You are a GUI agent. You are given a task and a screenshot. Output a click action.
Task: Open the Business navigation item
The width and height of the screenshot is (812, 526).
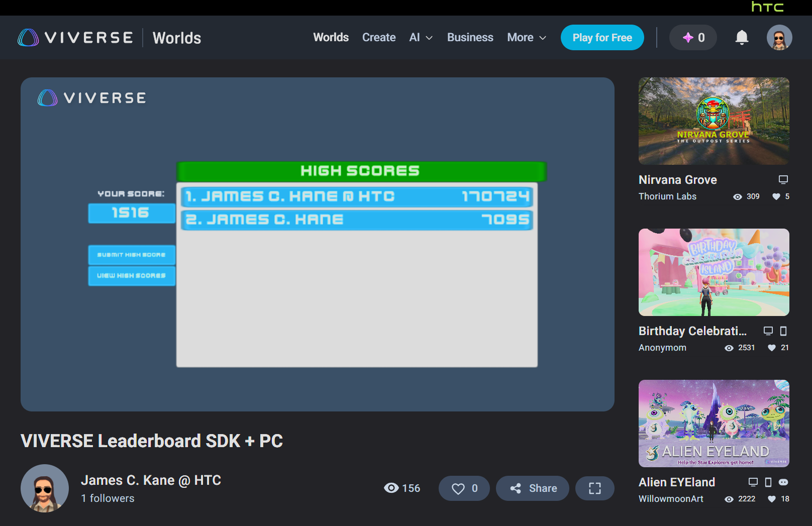click(470, 38)
